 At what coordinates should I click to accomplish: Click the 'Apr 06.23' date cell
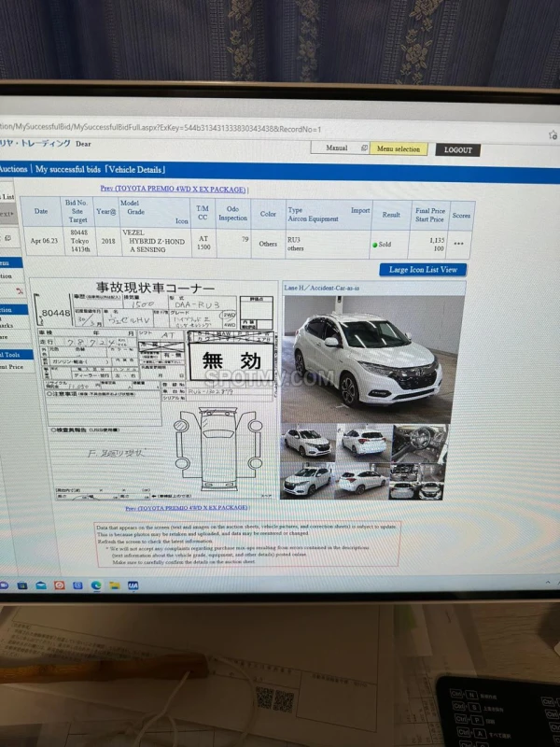click(44, 241)
